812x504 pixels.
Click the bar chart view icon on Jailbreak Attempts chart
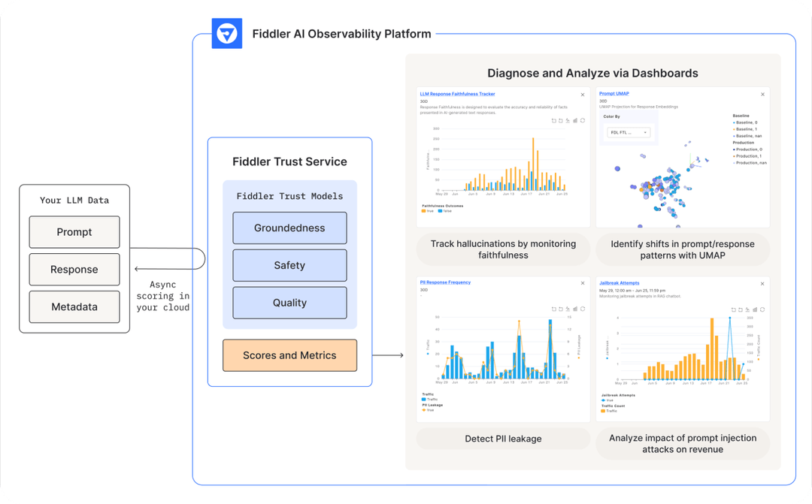(x=755, y=309)
